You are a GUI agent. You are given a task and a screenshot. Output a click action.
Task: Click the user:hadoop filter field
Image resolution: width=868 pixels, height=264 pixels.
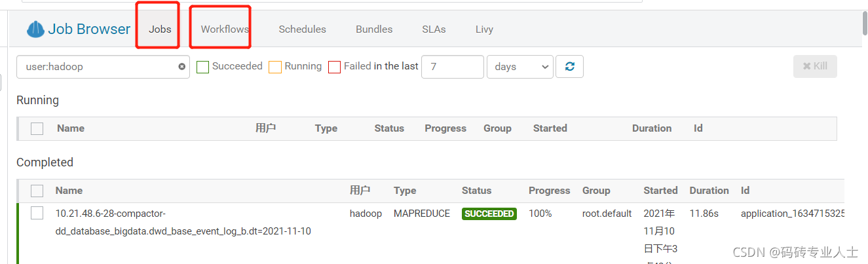[x=103, y=67]
